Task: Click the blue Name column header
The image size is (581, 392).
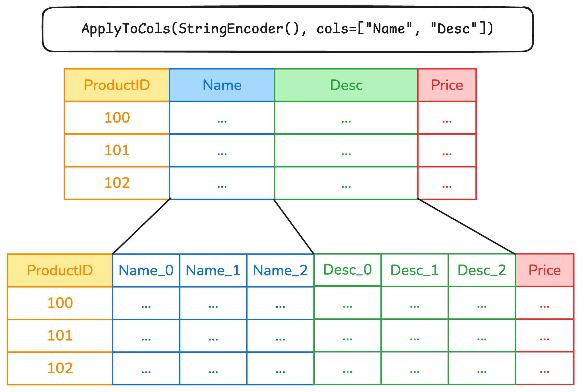Action: pos(222,85)
